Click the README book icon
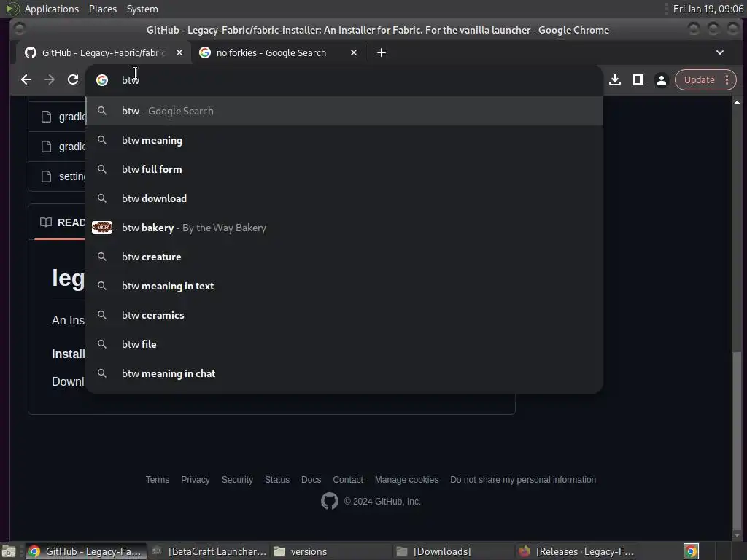This screenshot has height=560, width=747. point(46,222)
